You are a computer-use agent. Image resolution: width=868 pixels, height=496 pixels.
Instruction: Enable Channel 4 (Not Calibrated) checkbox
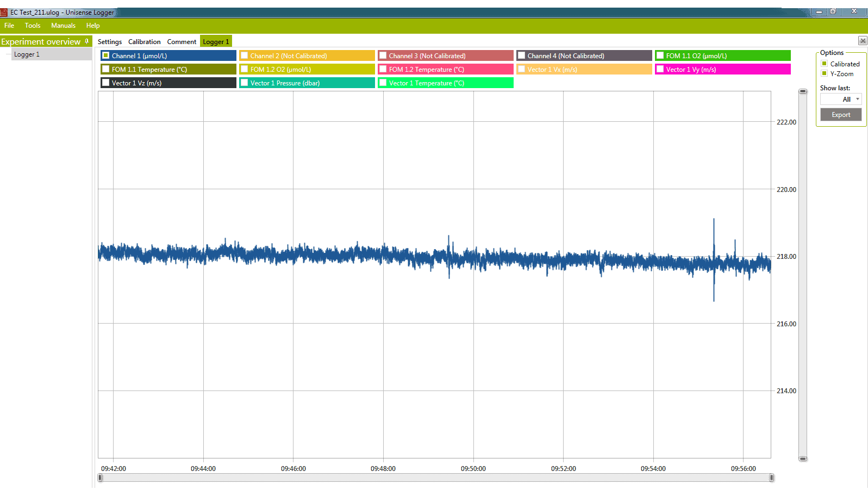tap(522, 55)
